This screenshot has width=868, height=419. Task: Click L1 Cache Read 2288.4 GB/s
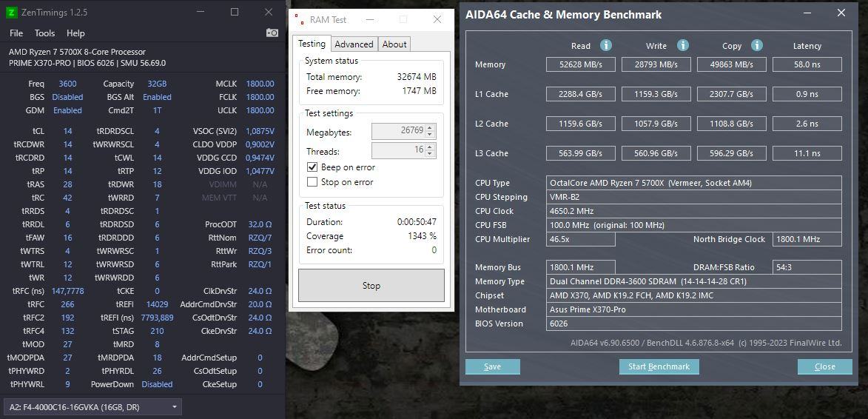coord(581,94)
